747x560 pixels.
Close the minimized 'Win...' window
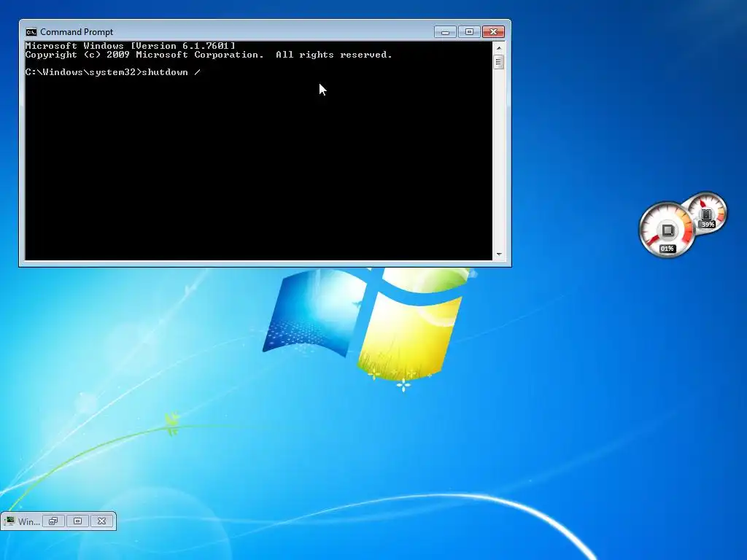102,521
